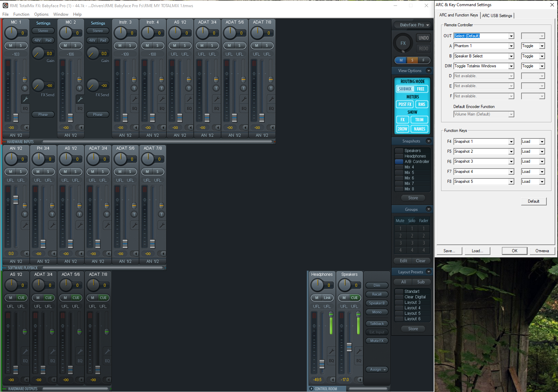Click the Save... button in settings dialog
The image size is (558, 392).
pyautogui.click(x=449, y=251)
